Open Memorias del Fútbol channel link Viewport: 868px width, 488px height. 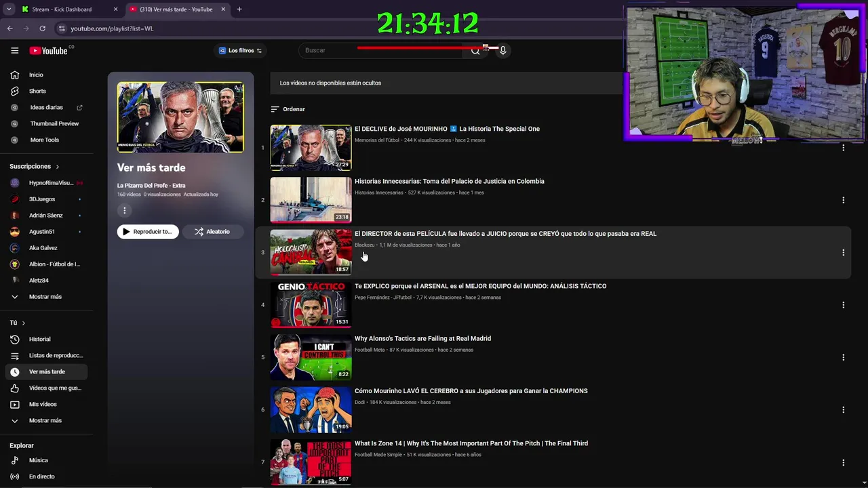point(377,140)
